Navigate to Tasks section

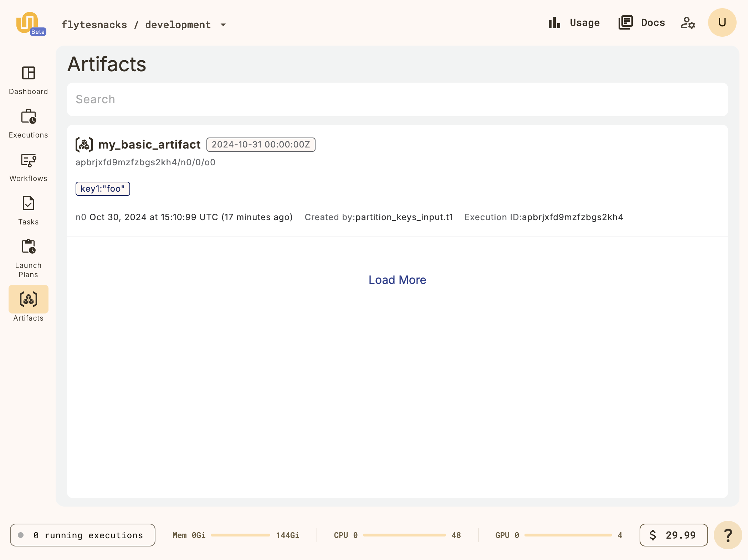28,211
